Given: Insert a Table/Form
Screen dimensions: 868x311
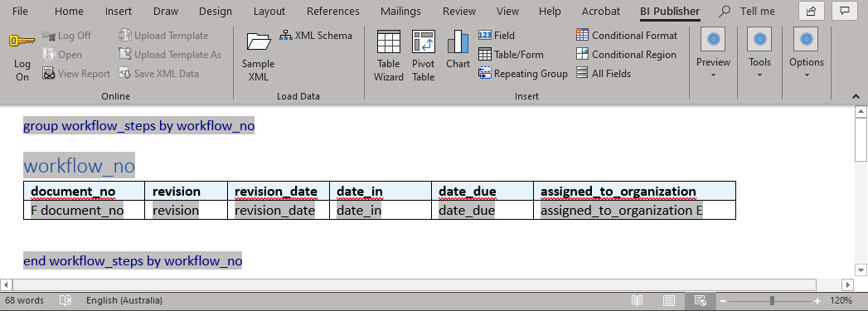Looking at the screenshot, I should tap(511, 54).
